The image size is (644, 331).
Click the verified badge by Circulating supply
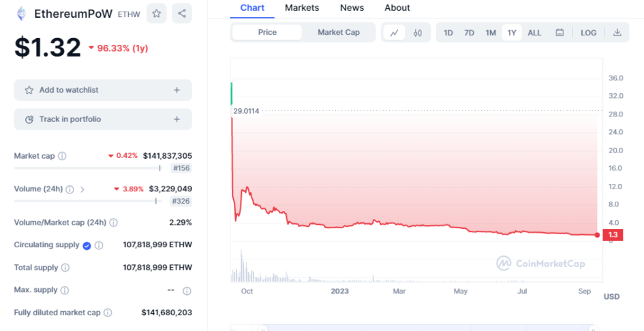(87, 246)
